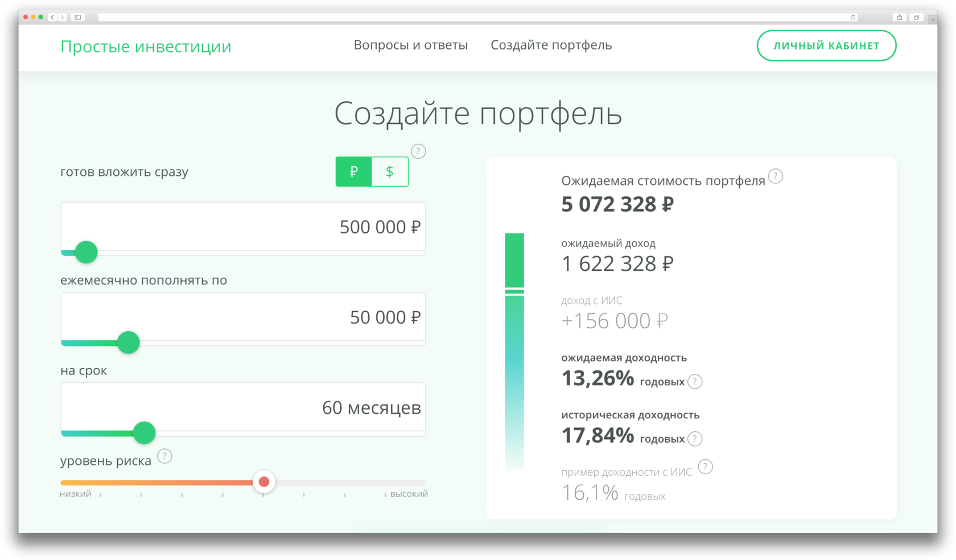956x560 pixels.
Task: Toggle the browser sidebar icon
Action: tap(78, 17)
